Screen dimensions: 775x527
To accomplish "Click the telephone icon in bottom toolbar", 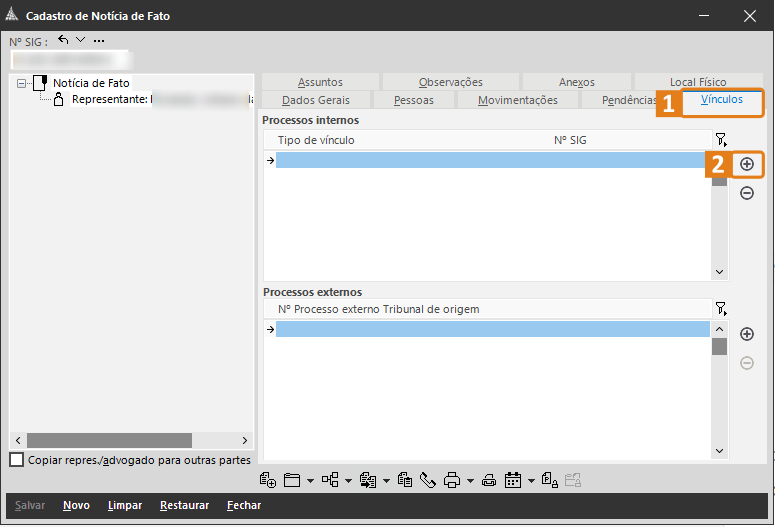I will pos(428,480).
